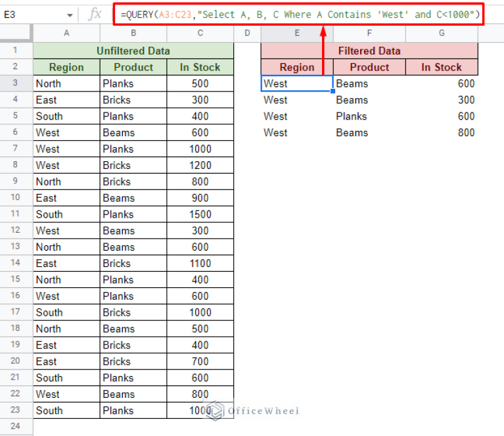Click the fill handle of cell E3
This screenshot has height=436, width=504.
click(333, 91)
